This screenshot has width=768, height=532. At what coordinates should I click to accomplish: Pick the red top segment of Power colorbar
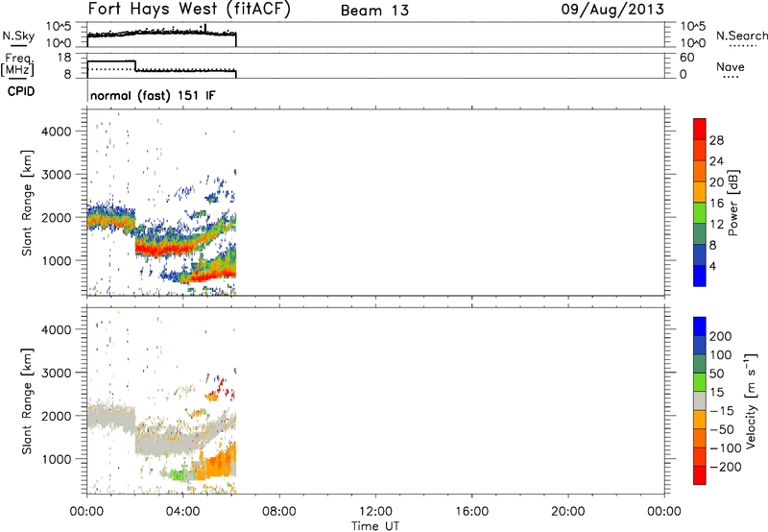point(700,129)
